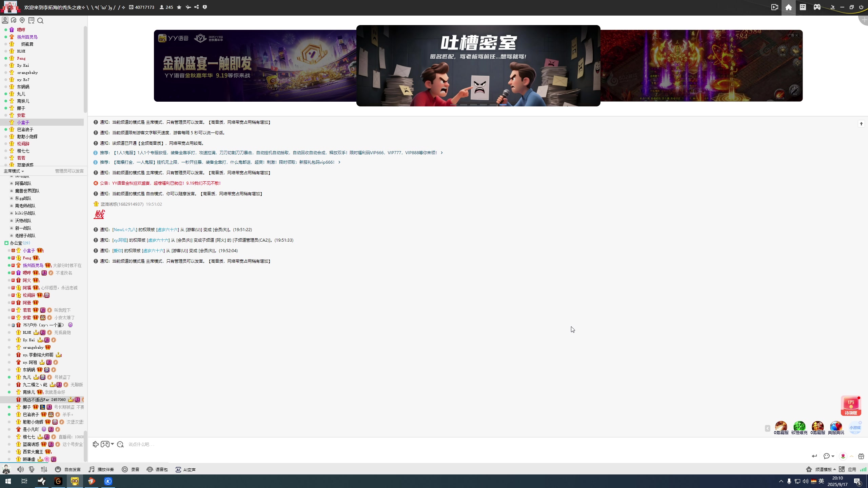Expand the flower options chevron
The image size is (868, 488).
(851, 456)
